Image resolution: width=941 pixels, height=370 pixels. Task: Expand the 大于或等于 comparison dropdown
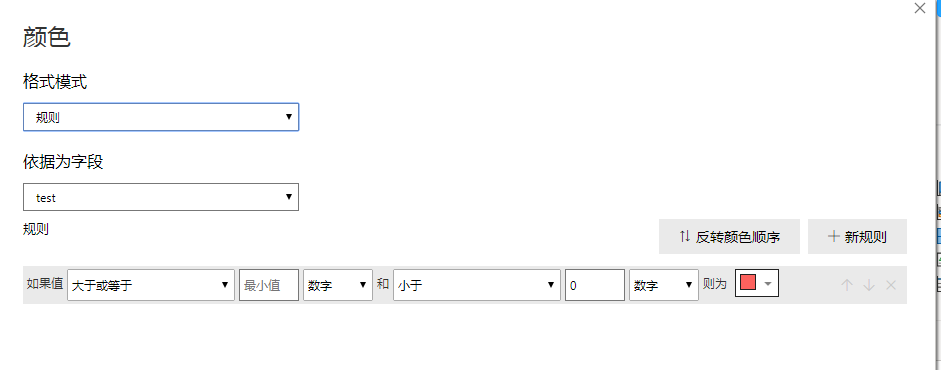151,285
